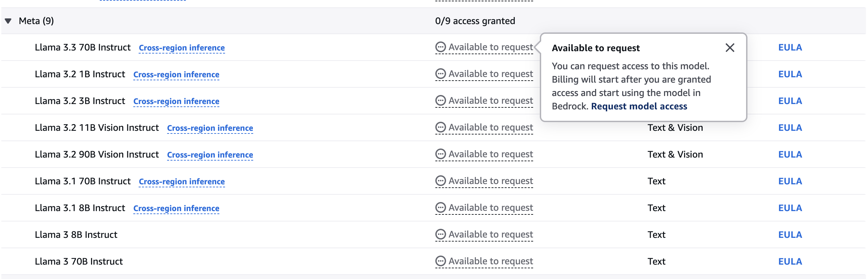The image size is (868, 279).
Task: Click Text & Vision modality for Llama 3.2 90B
Action: (x=675, y=155)
